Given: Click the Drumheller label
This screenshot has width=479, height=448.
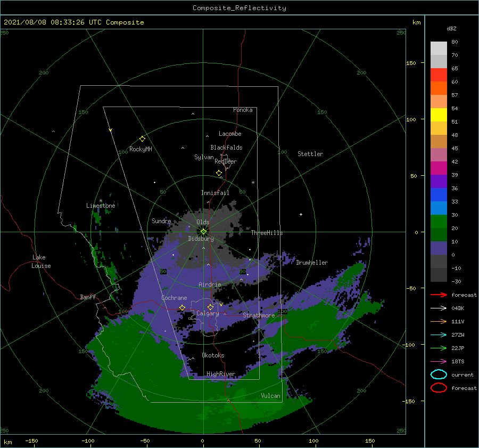Looking at the screenshot, I should 312,263.
